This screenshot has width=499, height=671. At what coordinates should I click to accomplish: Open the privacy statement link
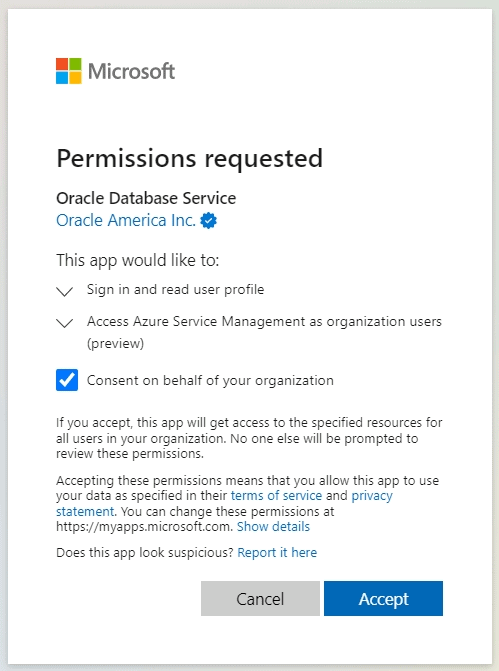[372, 496]
